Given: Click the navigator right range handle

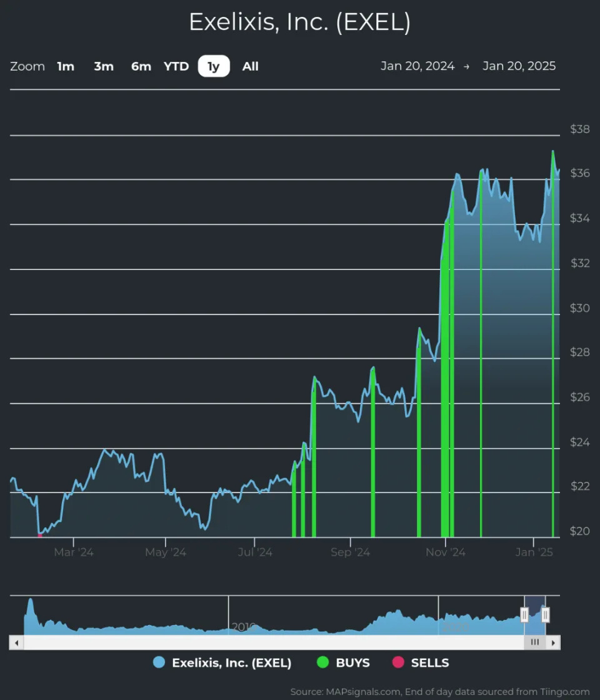Looking at the screenshot, I should tap(545, 615).
